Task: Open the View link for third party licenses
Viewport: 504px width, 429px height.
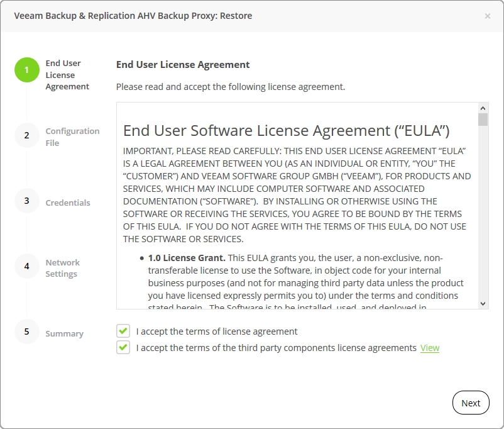Action: click(430, 348)
